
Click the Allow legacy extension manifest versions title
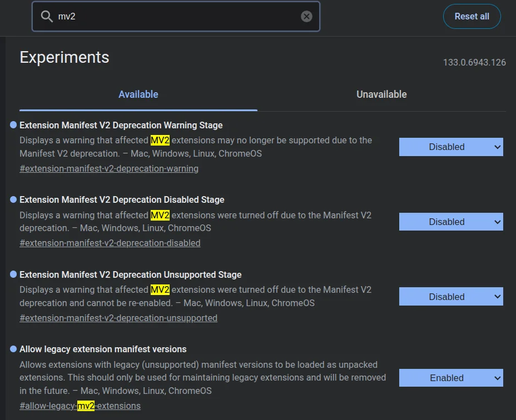[x=103, y=349]
